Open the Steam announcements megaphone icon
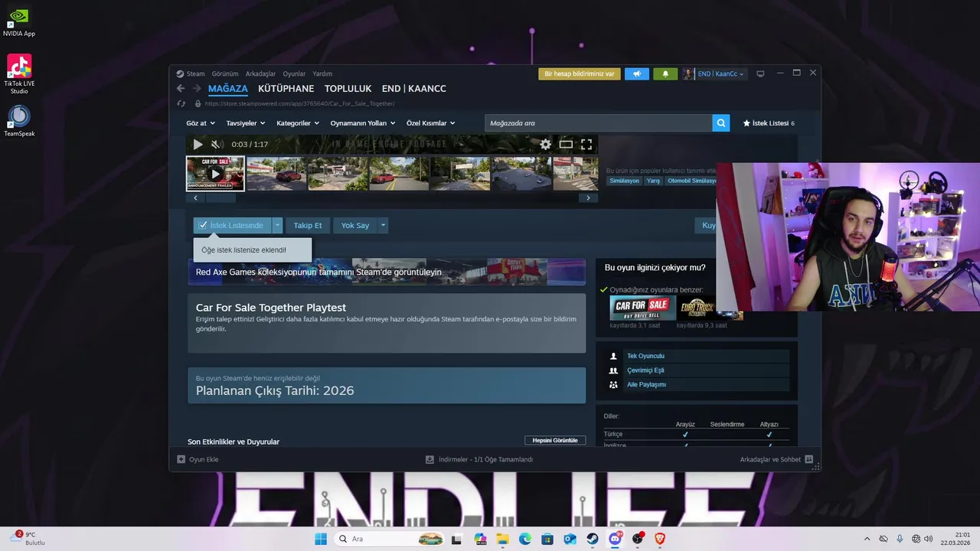This screenshot has width=980, height=551. tap(636, 73)
